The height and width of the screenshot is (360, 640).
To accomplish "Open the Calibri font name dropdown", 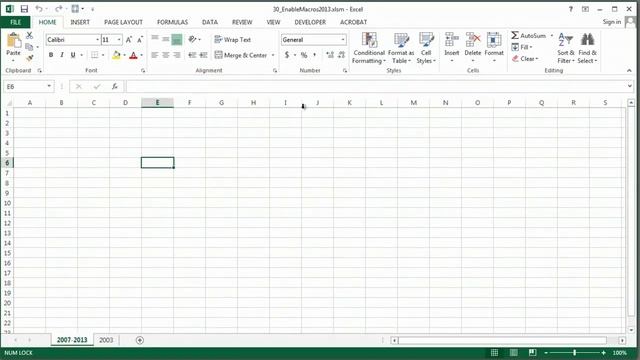I will 98,40.
